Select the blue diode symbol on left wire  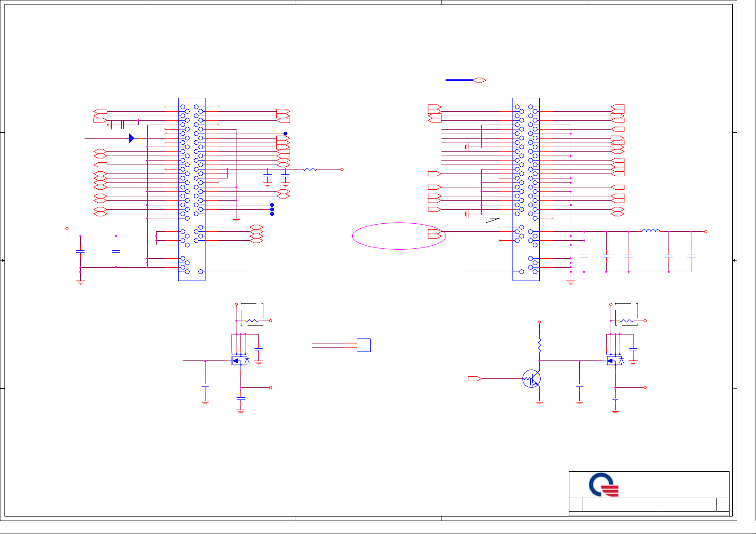(131, 138)
